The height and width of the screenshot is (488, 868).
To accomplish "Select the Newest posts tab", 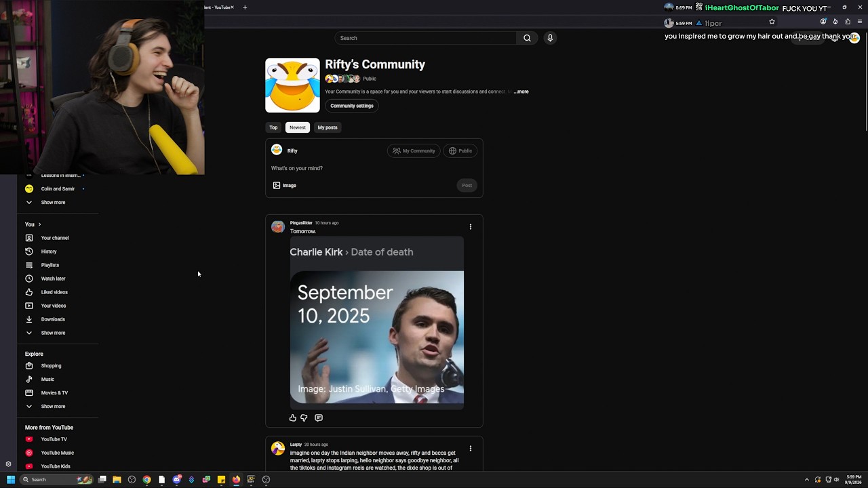I will (298, 127).
